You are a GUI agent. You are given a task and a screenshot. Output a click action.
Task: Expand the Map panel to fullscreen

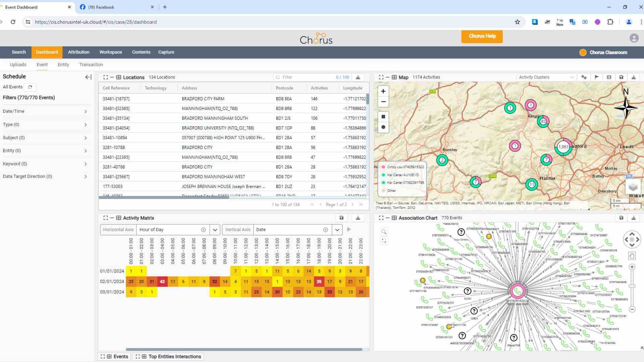pos(381,77)
